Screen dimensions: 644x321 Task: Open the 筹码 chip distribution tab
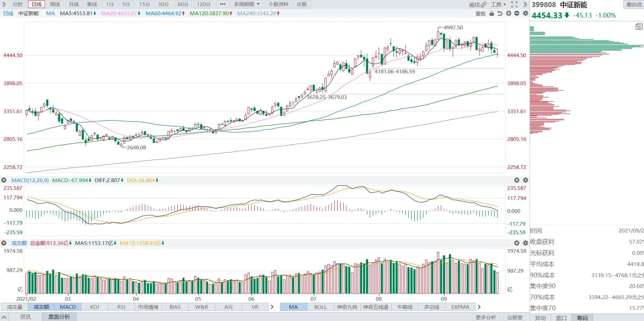pyautogui.click(x=582, y=318)
